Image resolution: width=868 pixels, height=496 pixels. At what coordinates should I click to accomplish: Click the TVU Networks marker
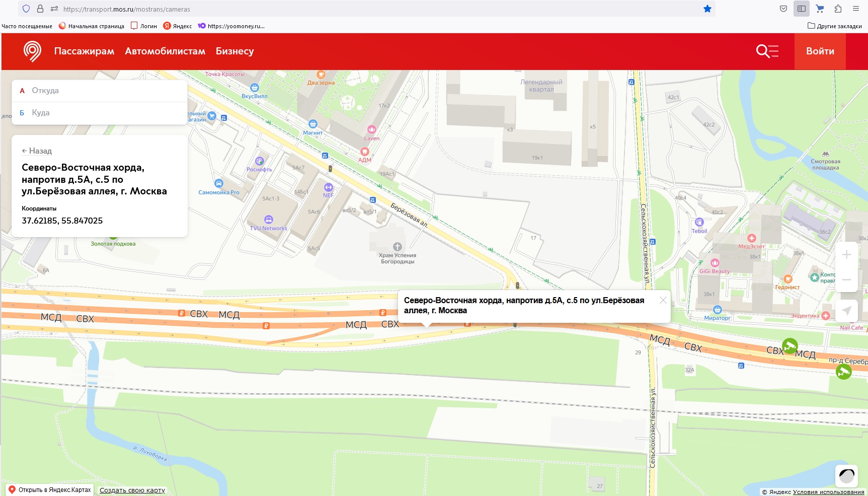point(269,220)
